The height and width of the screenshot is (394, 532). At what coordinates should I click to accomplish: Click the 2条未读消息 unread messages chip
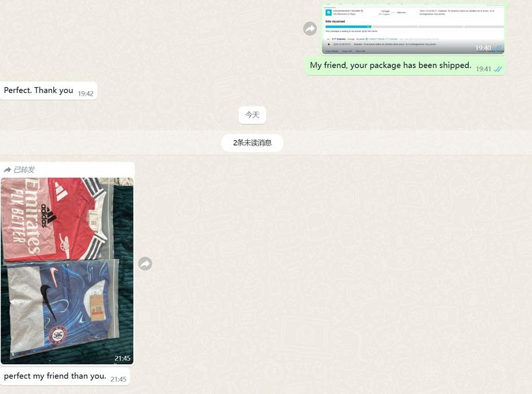(252, 143)
